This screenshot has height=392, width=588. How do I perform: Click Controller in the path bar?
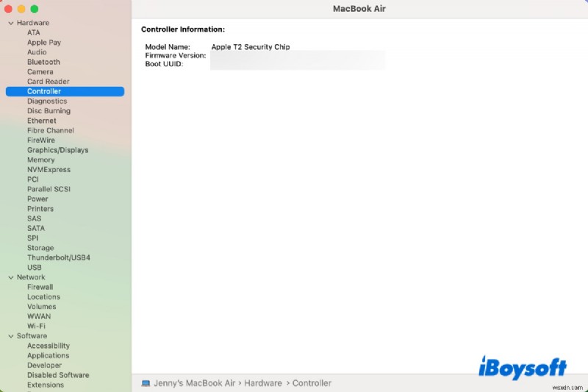point(312,383)
